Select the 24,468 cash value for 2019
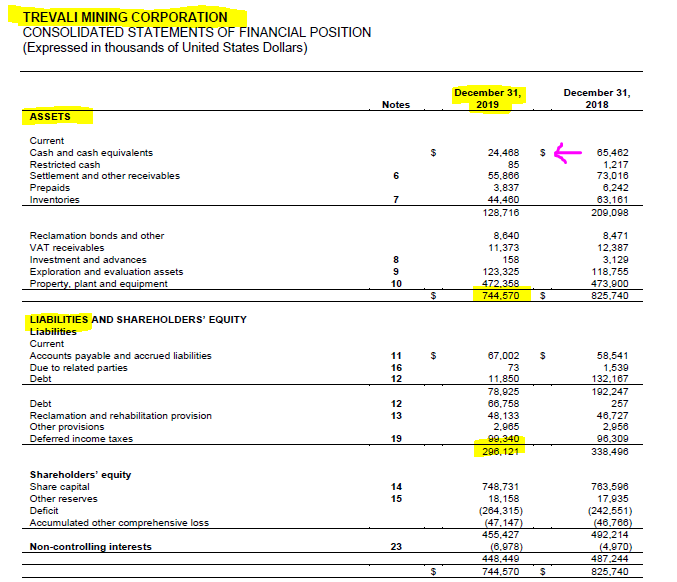This screenshot has height=582, width=677. [503, 153]
